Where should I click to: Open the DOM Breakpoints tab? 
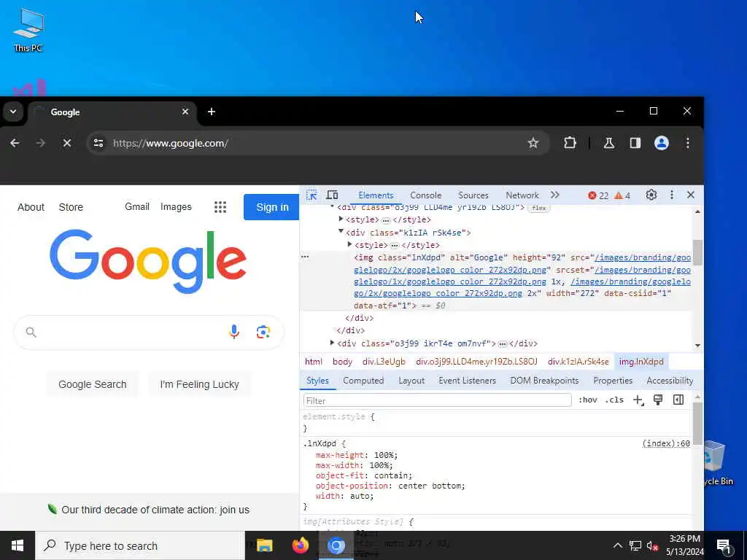pyautogui.click(x=544, y=381)
